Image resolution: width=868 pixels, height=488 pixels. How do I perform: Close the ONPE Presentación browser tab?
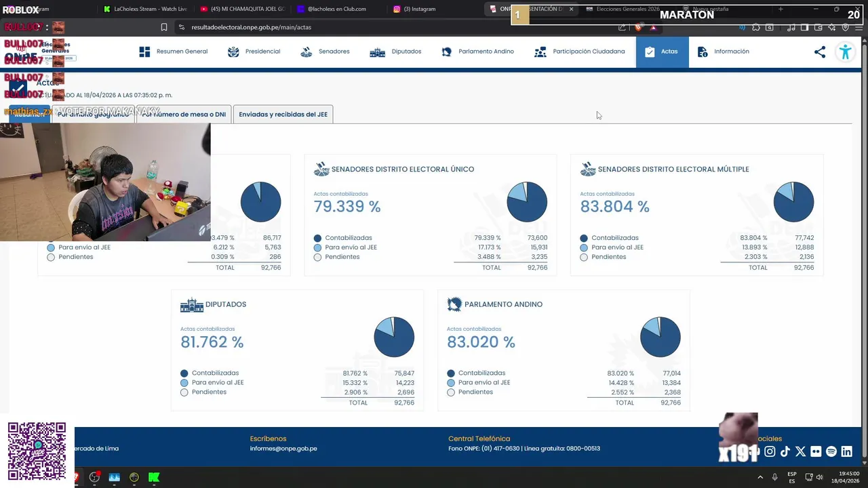[571, 9]
